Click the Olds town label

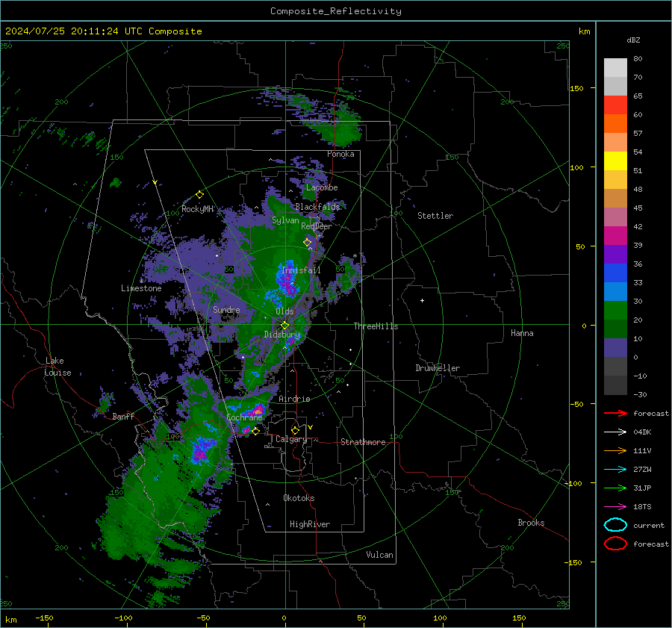tap(284, 311)
